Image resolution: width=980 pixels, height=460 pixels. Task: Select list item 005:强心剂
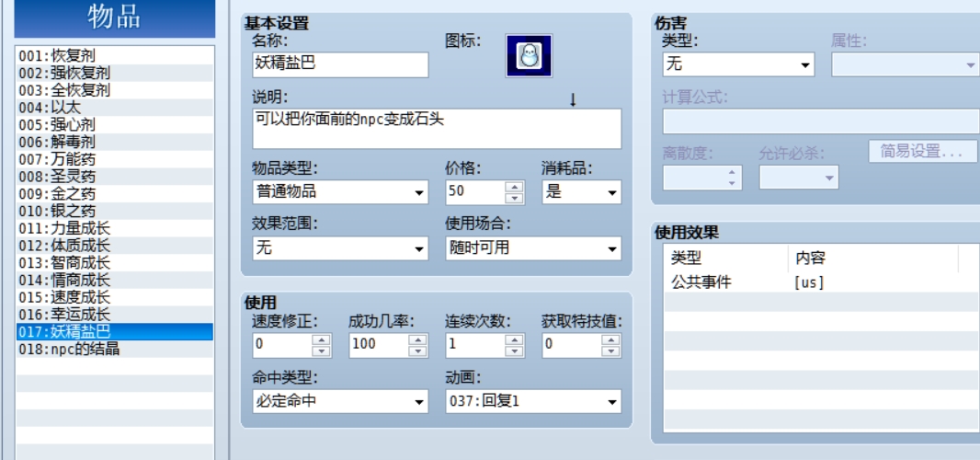coord(114,124)
